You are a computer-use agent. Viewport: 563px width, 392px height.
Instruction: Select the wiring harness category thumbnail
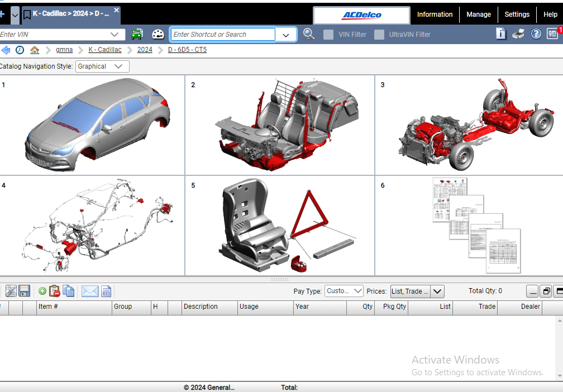click(92, 226)
